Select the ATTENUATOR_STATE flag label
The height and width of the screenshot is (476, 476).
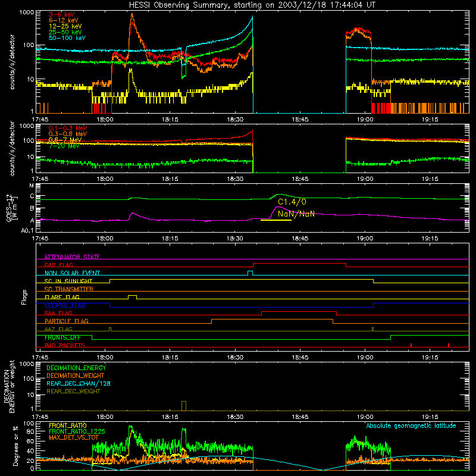[72, 257]
